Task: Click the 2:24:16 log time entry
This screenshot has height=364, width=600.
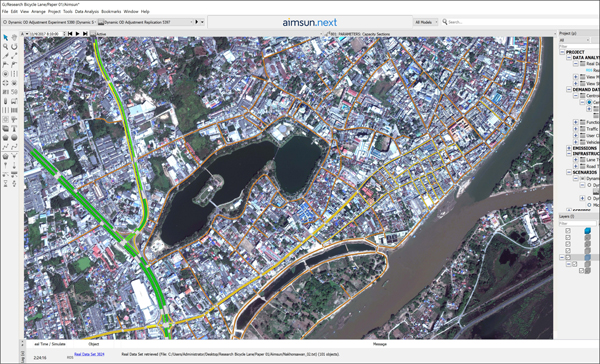Action: (x=40, y=358)
